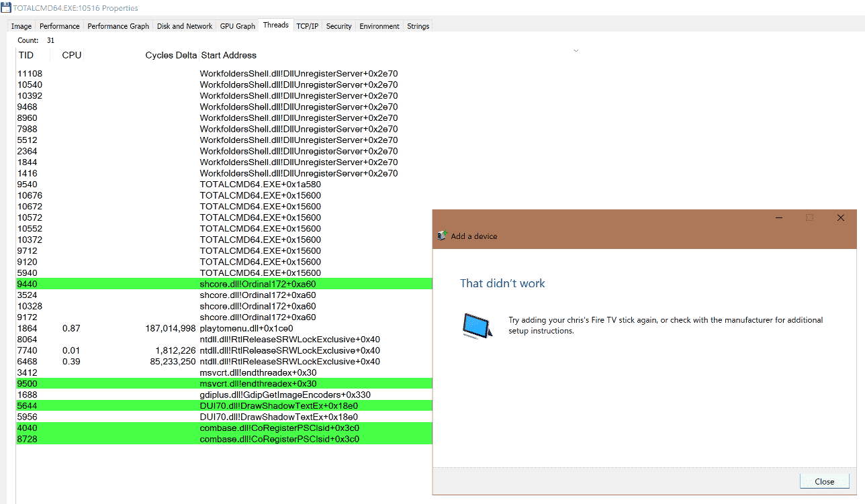Open the Security tab
The image size is (865, 504).
[339, 26]
